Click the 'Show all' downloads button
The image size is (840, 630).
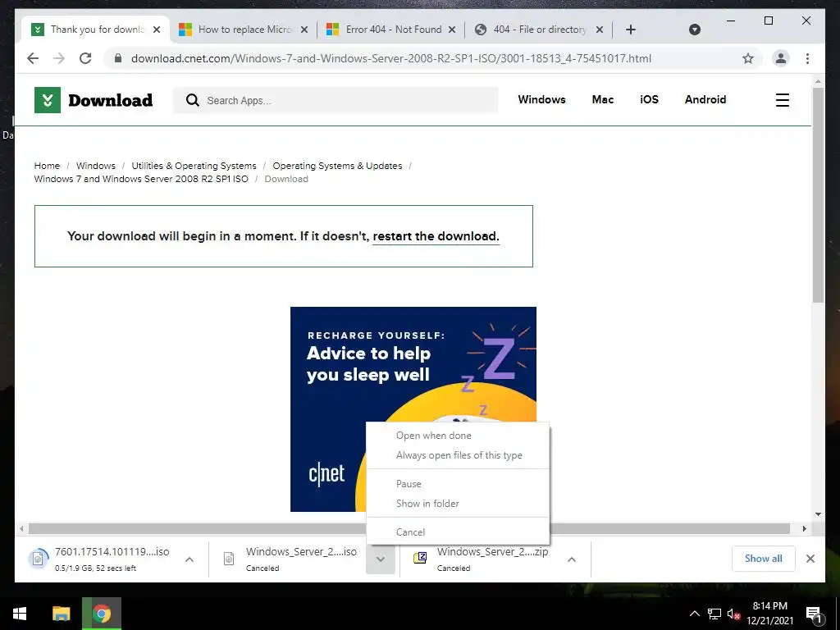(x=763, y=559)
